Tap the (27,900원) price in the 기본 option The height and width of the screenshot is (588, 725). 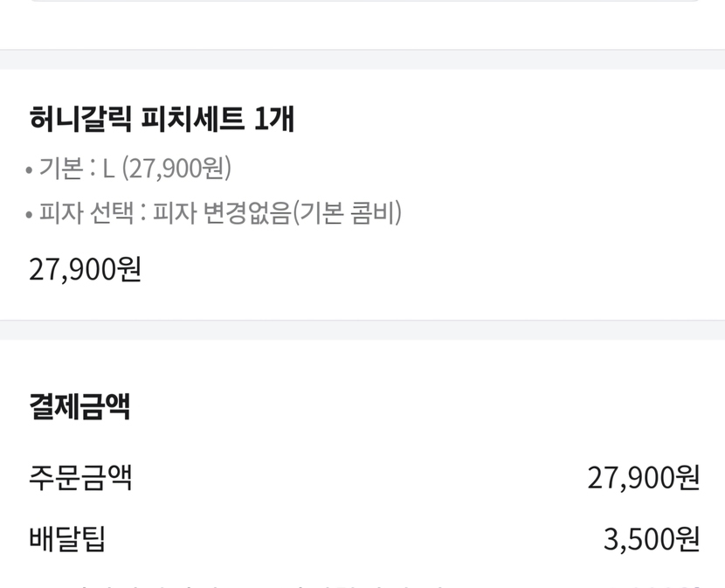pyautogui.click(x=176, y=168)
